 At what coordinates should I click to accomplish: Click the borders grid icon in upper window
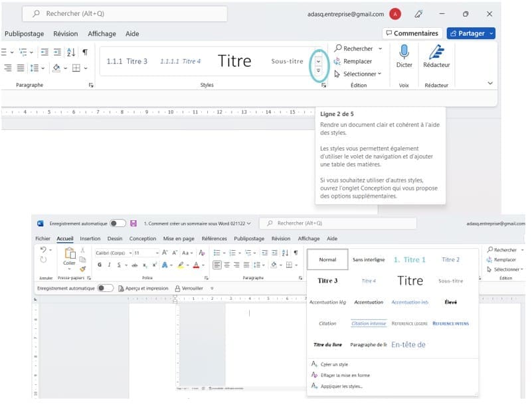76,68
